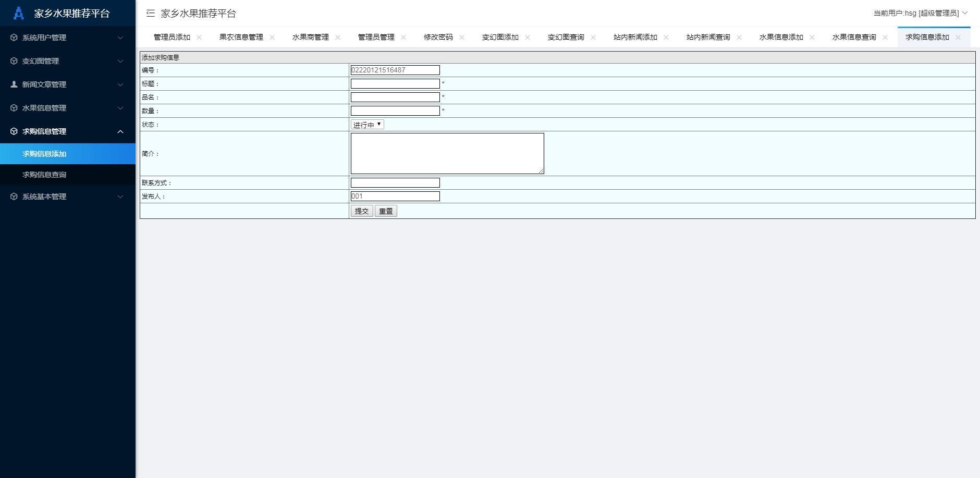Click the platform logo in top-left corner
The height and width of the screenshot is (478, 980).
(18, 13)
